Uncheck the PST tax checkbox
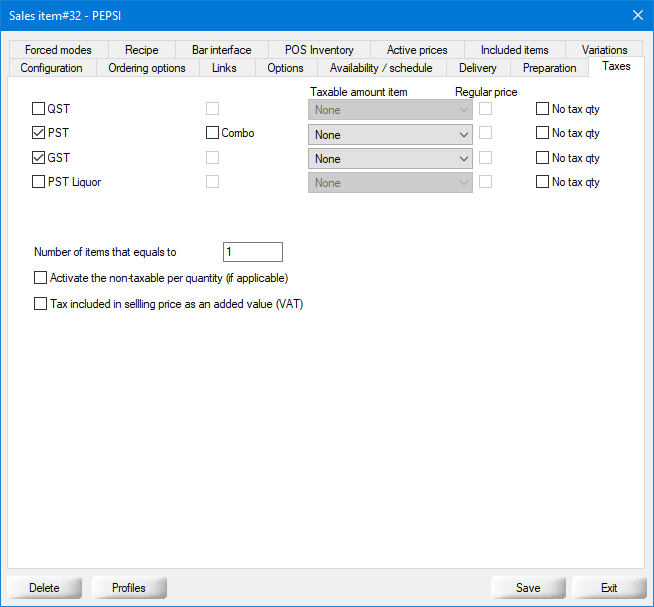 [39, 133]
